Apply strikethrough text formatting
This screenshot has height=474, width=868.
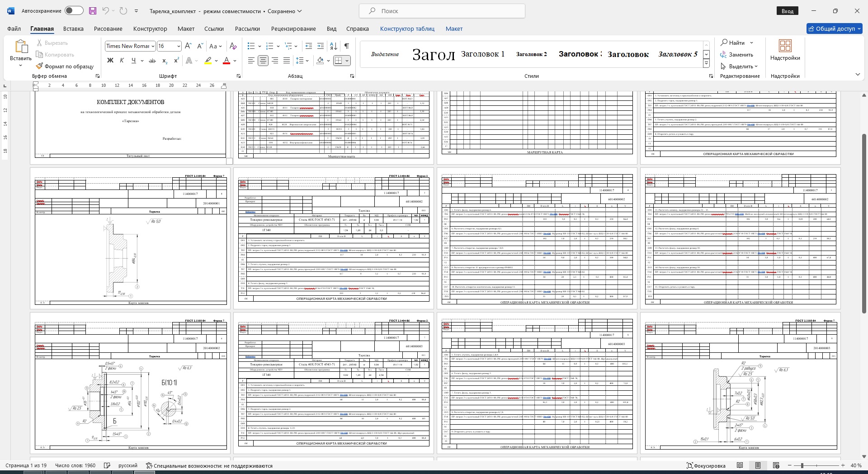pyautogui.click(x=152, y=61)
